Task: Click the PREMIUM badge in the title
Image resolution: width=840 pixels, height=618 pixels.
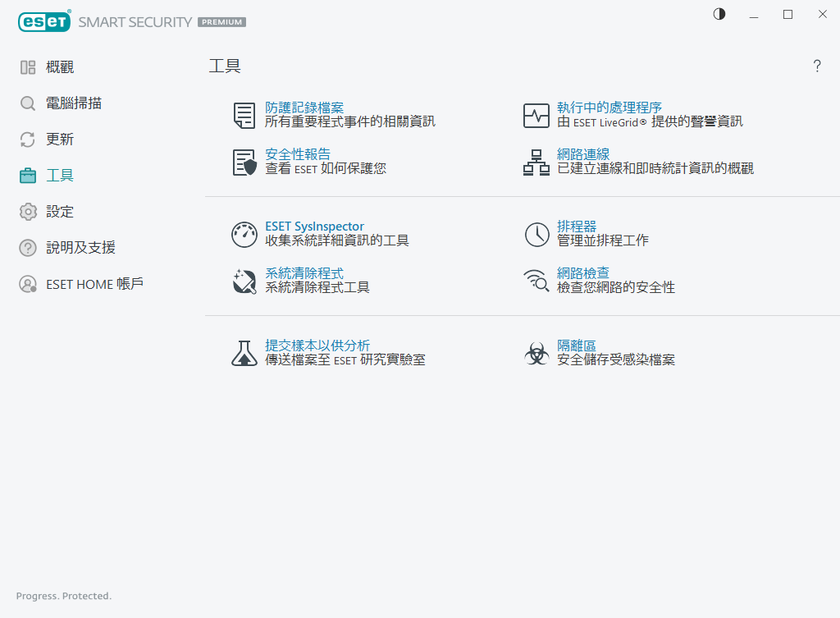Action: click(x=221, y=22)
